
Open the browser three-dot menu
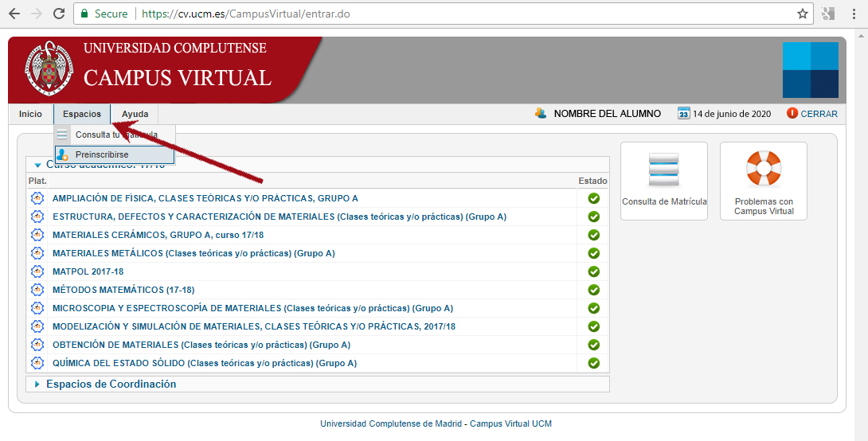(x=854, y=14)
